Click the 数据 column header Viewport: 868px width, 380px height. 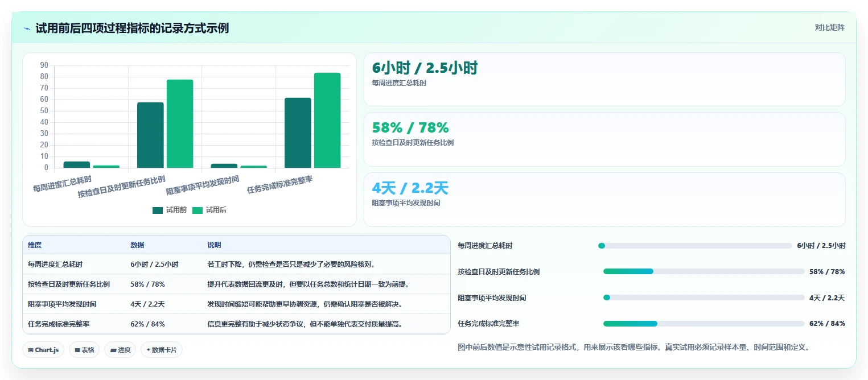[137, 245]
